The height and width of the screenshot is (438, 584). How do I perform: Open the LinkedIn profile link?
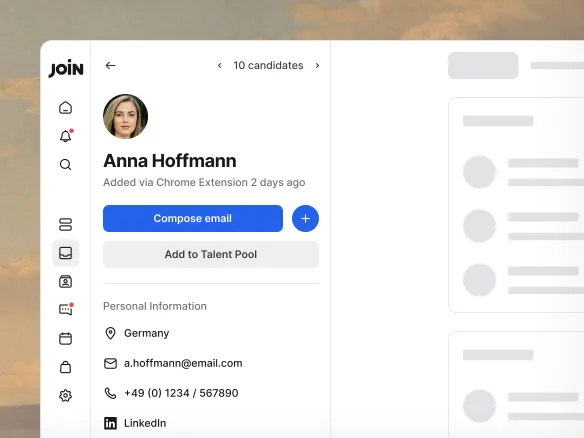coord(145,423)
